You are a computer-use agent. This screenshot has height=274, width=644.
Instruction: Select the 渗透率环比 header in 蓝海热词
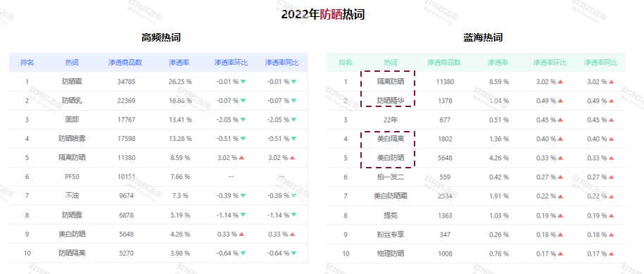(x=550, y=63)
